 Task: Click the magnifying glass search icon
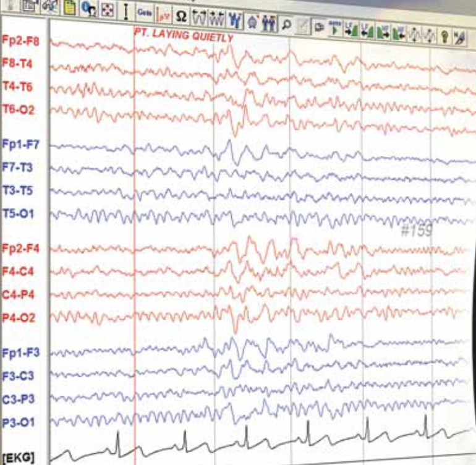286,25
